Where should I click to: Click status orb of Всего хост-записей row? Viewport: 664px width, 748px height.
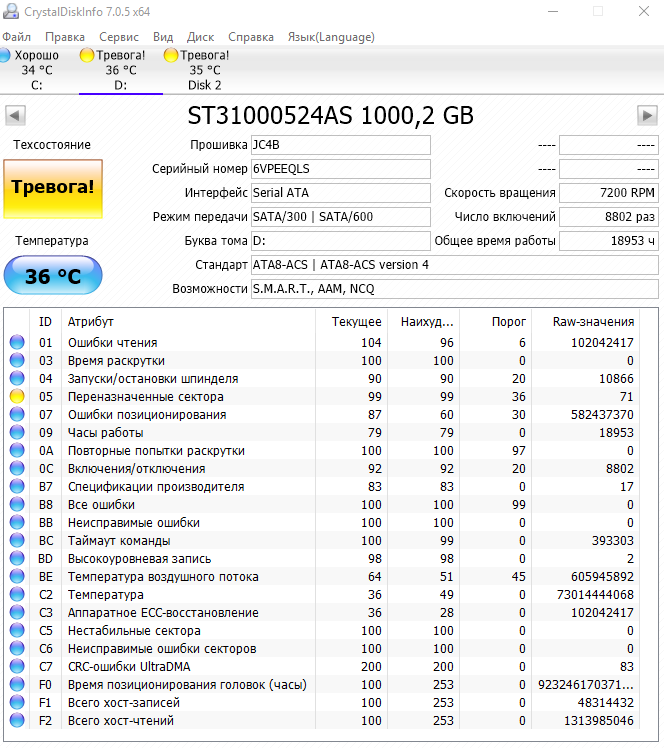(17, 702)
